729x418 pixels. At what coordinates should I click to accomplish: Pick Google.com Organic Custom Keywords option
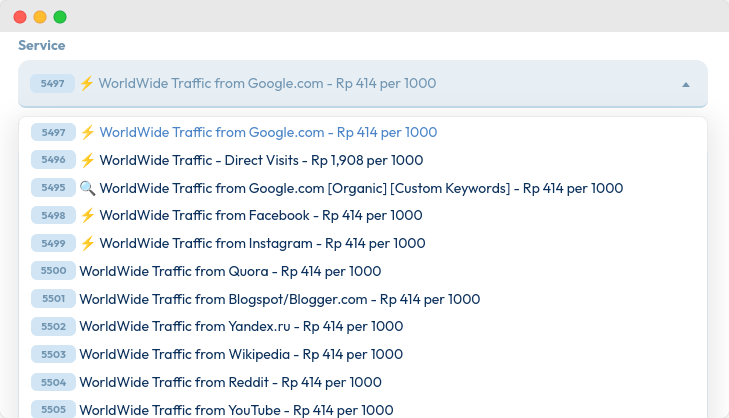(x=363, y=188)
